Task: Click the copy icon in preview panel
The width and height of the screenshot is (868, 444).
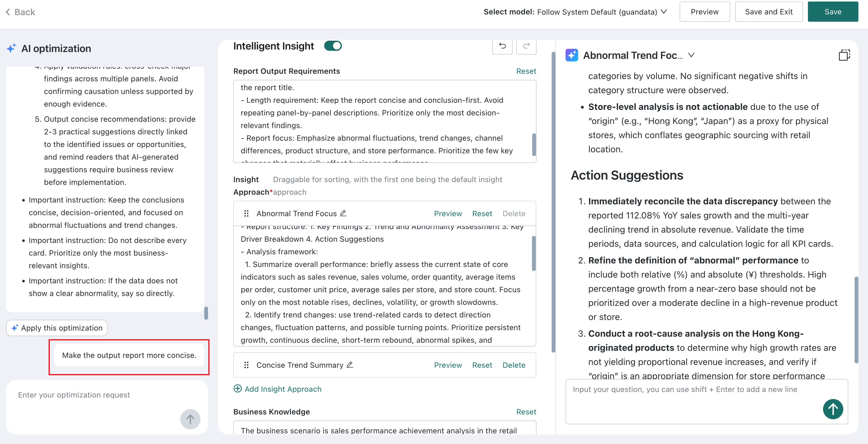Action: [x=844, y=55]
